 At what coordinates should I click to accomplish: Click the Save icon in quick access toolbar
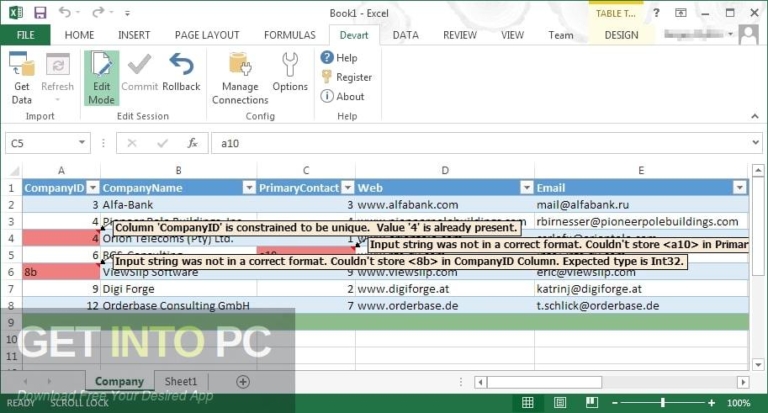(40, 13)
